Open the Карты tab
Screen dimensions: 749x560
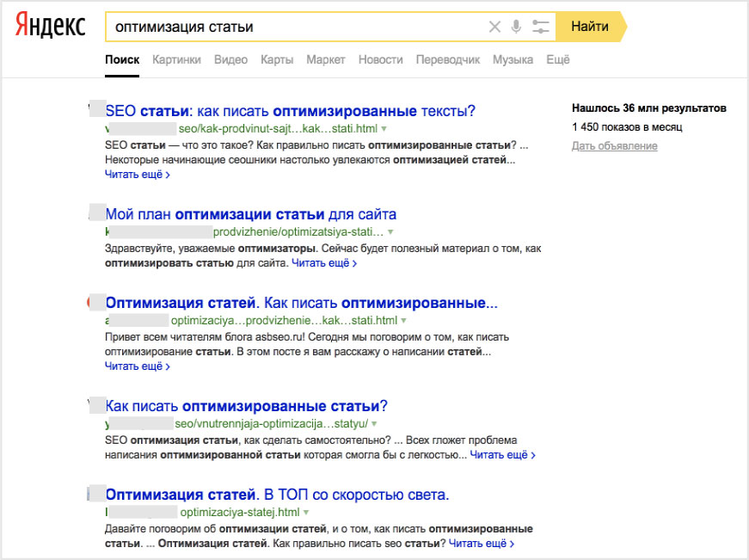[x=277, y=59]
